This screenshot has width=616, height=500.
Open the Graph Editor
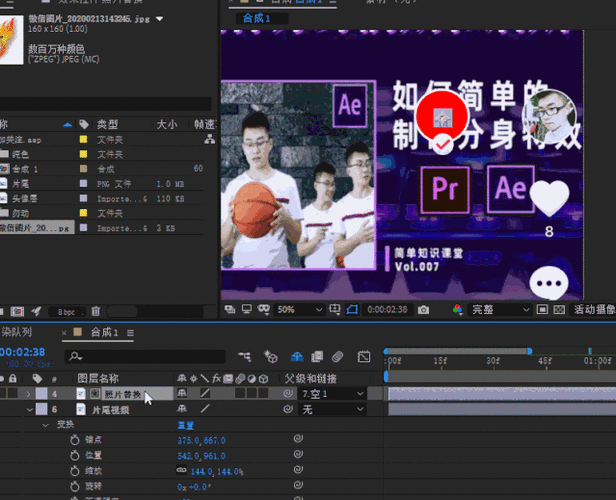tap(364, 356)
